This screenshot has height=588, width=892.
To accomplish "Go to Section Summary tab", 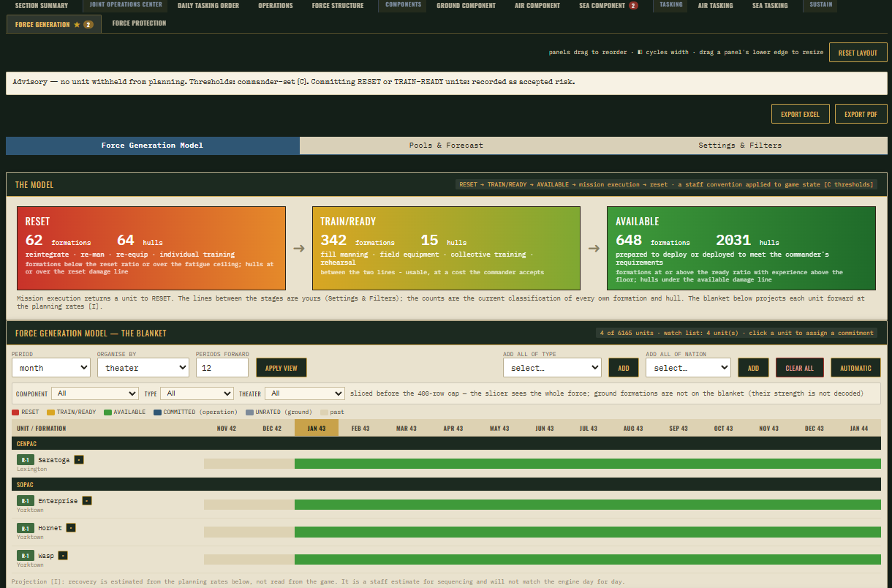I will tap(42, 6).
